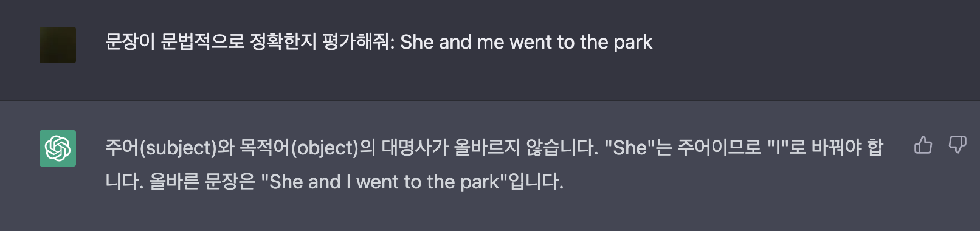The image size is (980, 231).
Task: Click the user prompt text starting with 문장이
Action: [x=378, y=42]
